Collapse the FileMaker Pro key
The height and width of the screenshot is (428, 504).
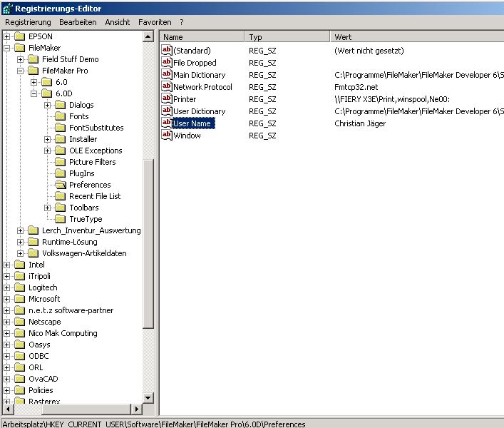coord(20,71)
